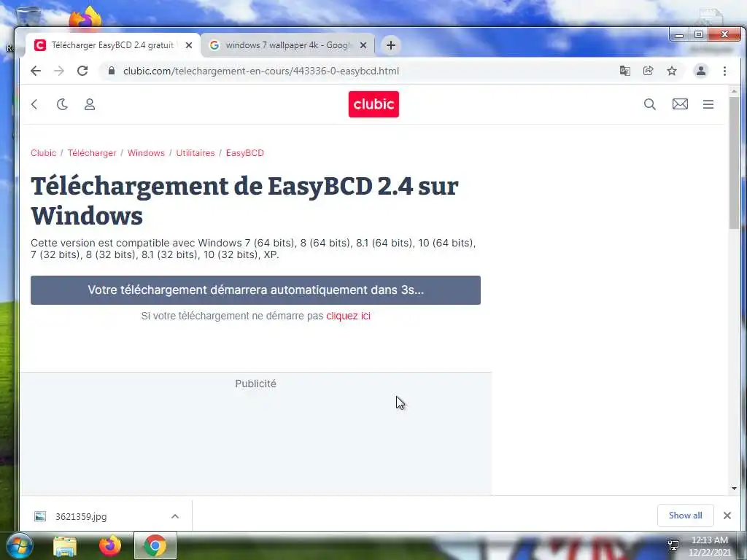
Task: Launch Firefox from the taskbar
Action: click(x=110, y=545)
